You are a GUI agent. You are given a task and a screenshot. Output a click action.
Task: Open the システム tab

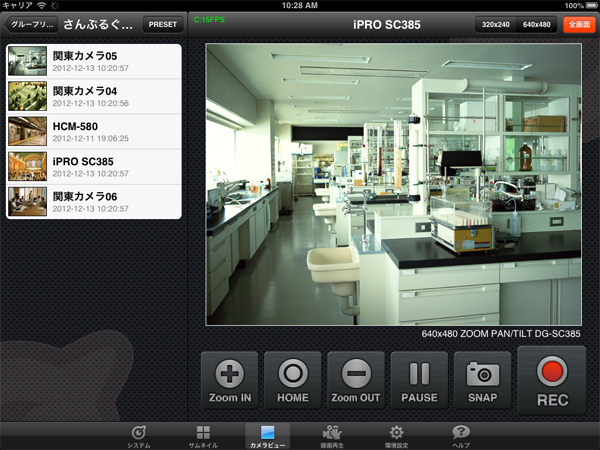(x=139, y=436)
